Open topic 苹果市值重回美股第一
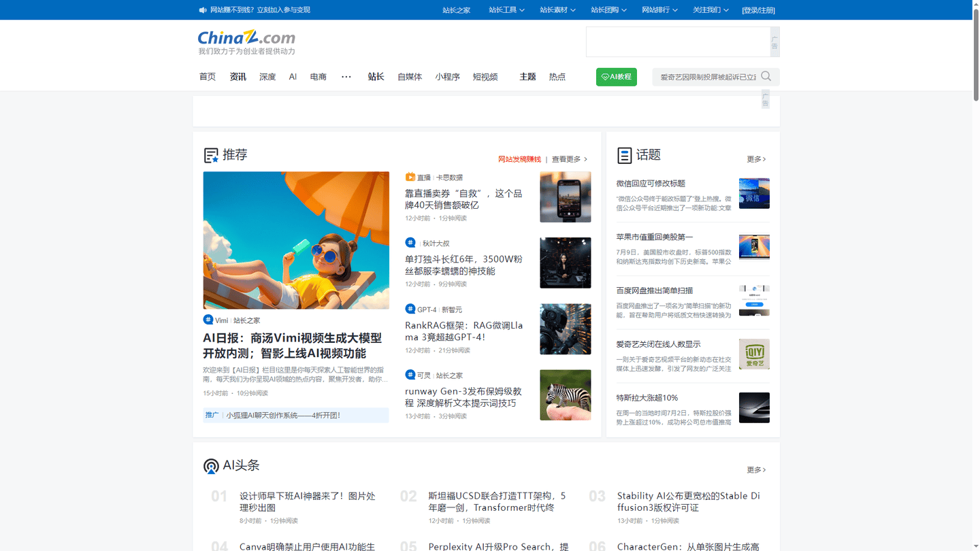 click(655, 237)
